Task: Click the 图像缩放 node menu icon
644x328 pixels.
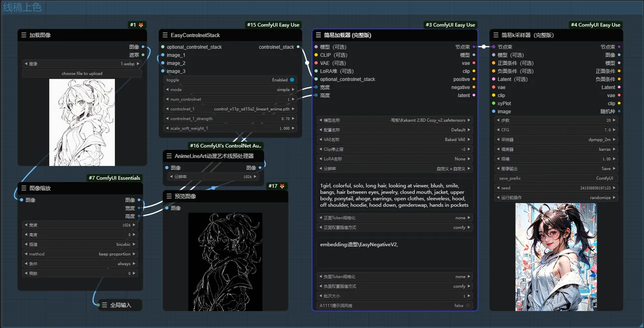Action: coord(23,188)
